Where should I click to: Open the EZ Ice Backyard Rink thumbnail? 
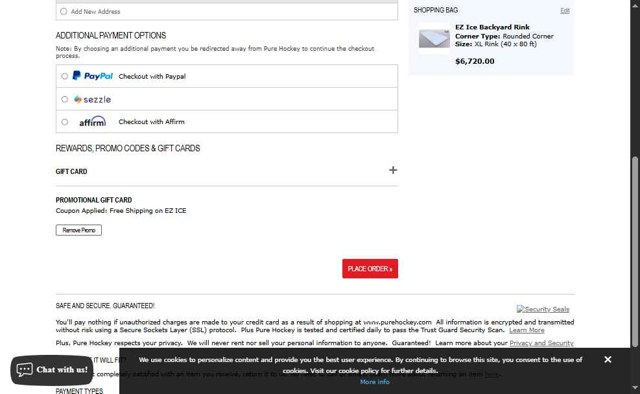434,39
